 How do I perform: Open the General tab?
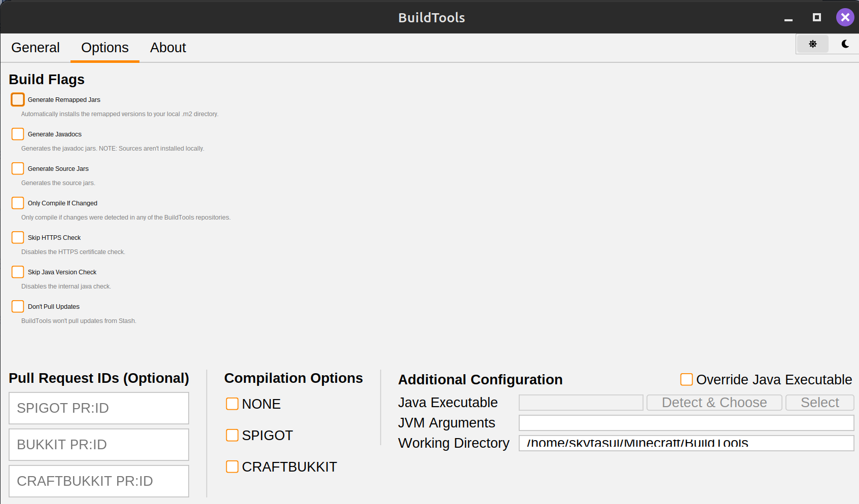tap(35, 48)
